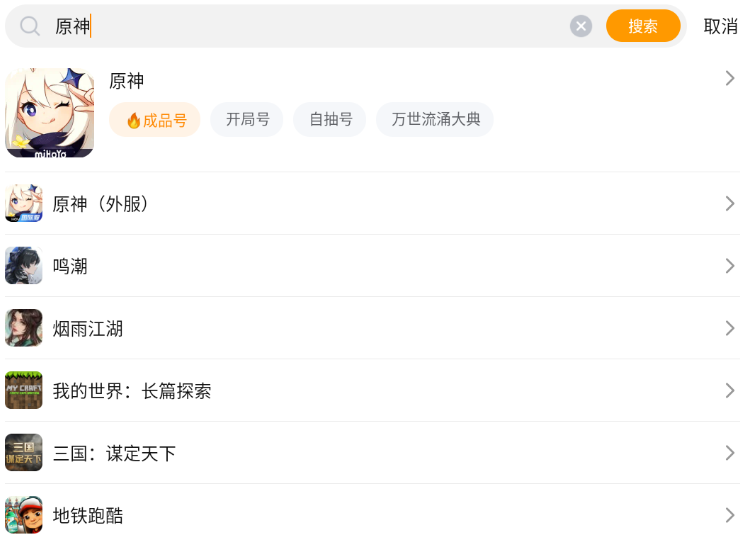Click the chevron on the 地铁跑酷 row
Screen dimensions: 750x542
click(x=730, y=515)
